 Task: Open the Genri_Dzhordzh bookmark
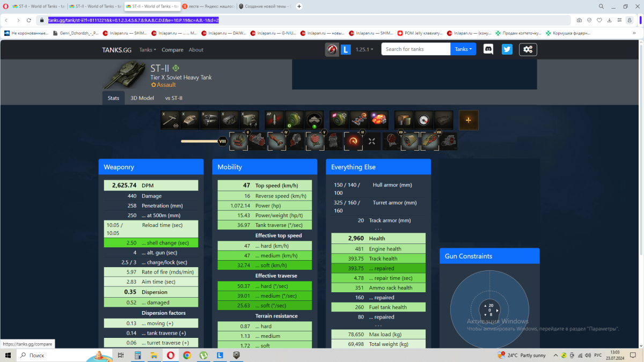click(76, 33)
